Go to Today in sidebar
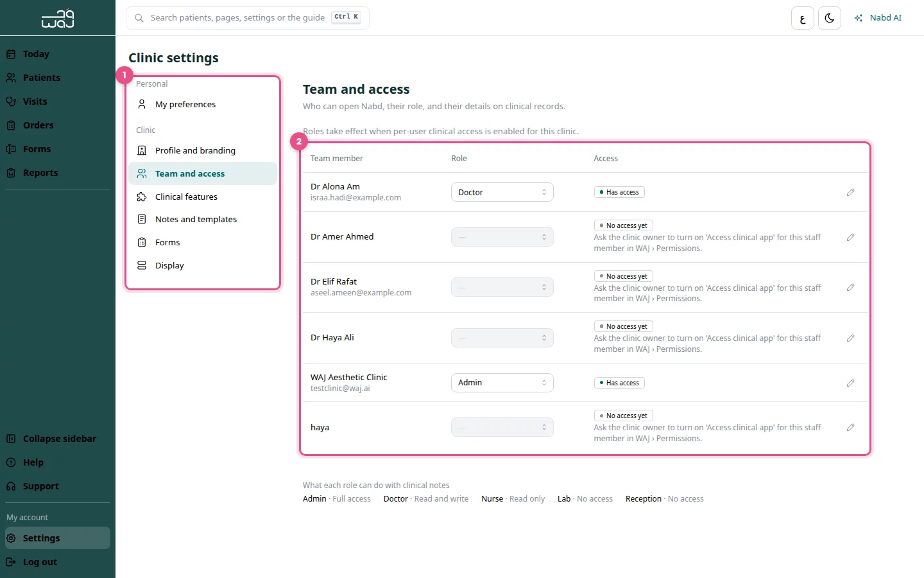 58,54
